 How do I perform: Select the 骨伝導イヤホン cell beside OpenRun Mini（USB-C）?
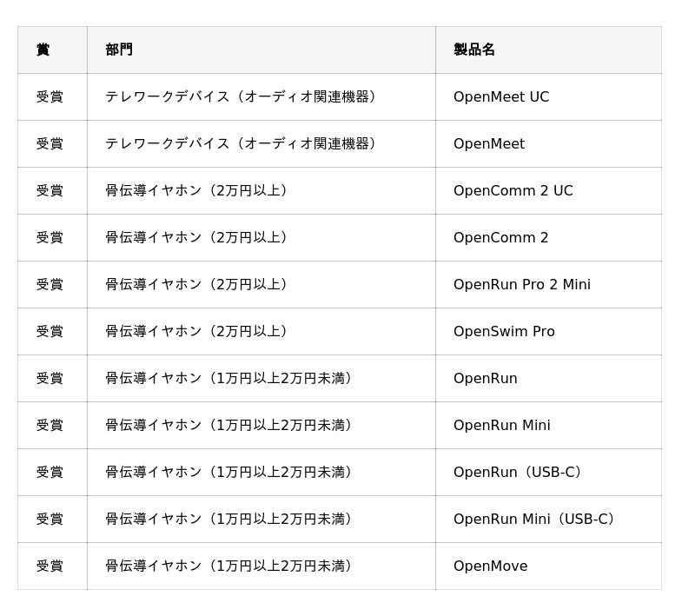pyautogui.click(x=228, y=519)
